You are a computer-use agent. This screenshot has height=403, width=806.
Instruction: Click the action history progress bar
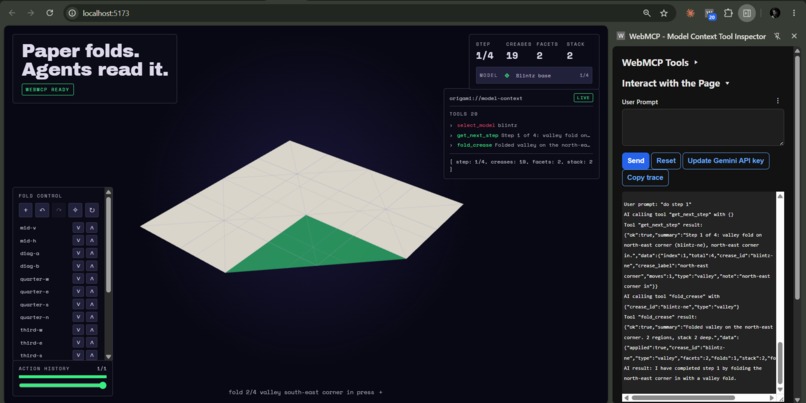pos(63,377)
